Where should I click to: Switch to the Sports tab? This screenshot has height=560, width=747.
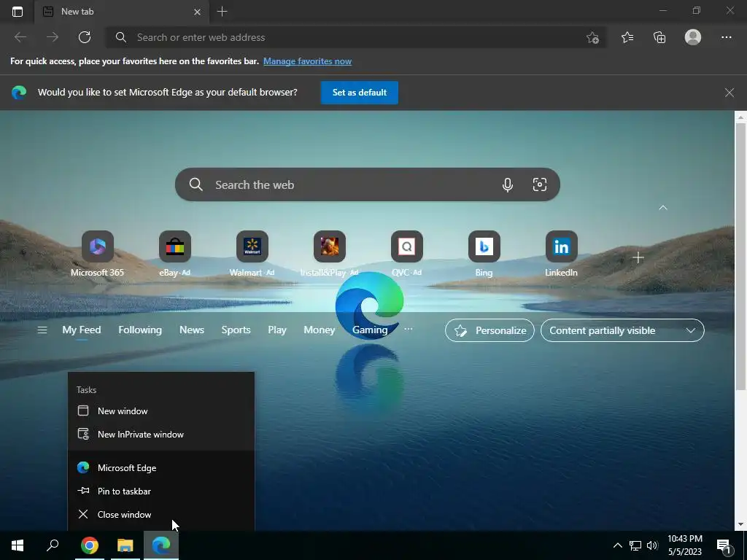(x=236, y=330)
